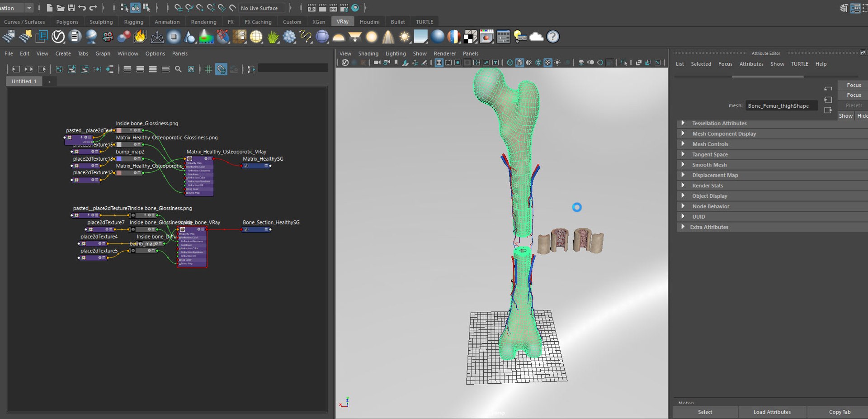Add a V-Ray sun light
Viewport: 868px width, 419px height.
click(x=404, y=37)
